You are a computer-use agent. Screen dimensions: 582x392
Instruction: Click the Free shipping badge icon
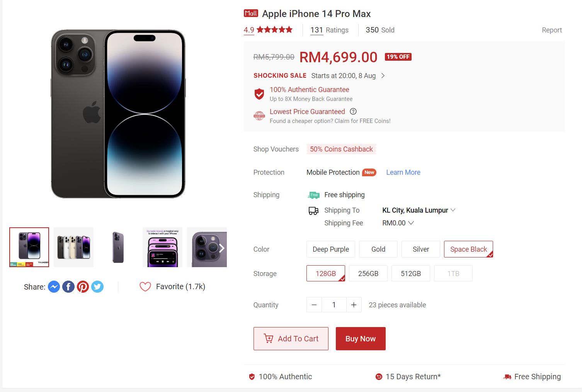point(313,195)
